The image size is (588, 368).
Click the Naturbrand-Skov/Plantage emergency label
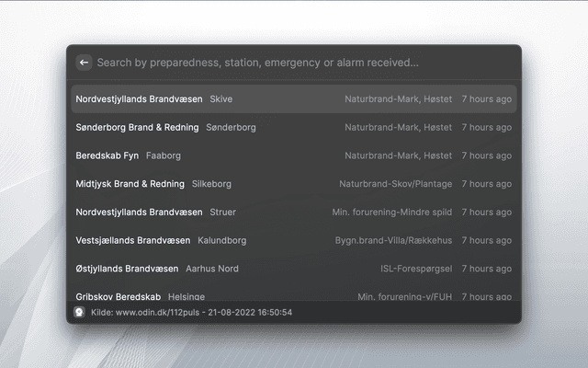[x=395, y=184]
